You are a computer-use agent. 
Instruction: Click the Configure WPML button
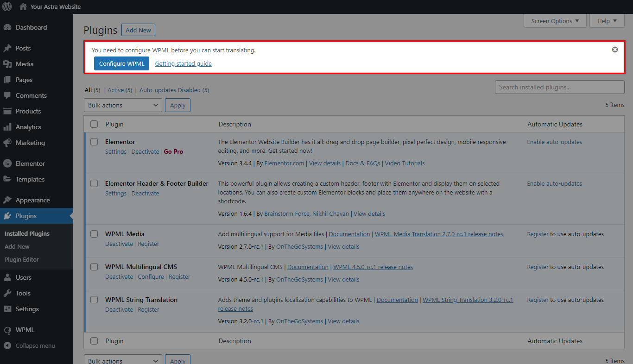coord(121,63)
